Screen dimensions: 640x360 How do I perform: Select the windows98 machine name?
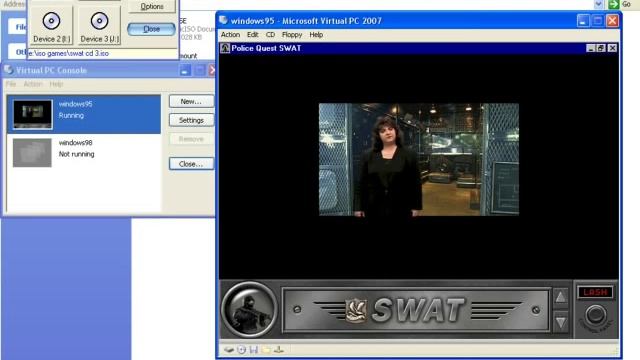click(76, 142)
